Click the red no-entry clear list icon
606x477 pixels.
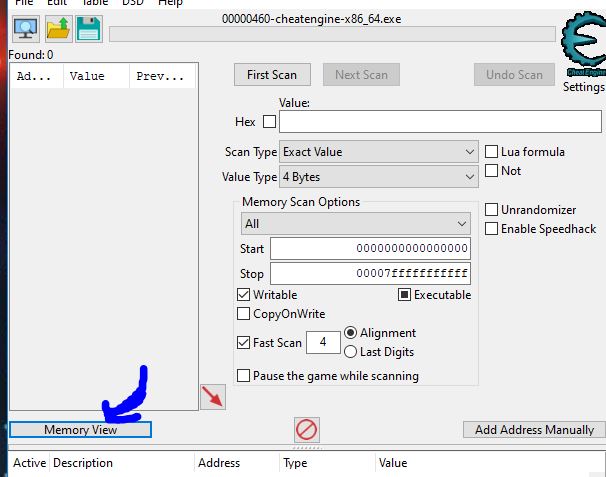307,430
